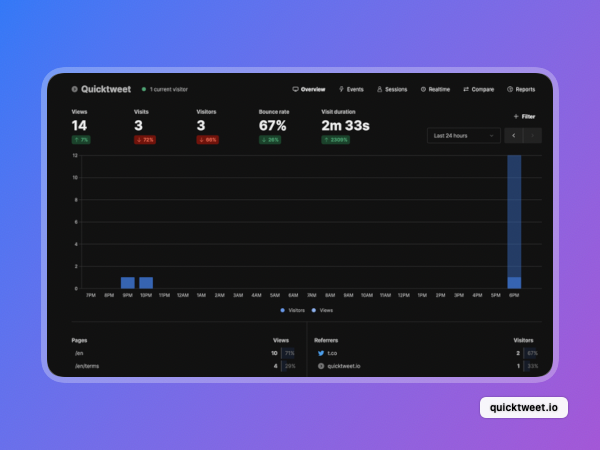The height and width of the screenshot is (450, 600).
Task: Open the Sessions tab
Action: (x=392, y=89)
